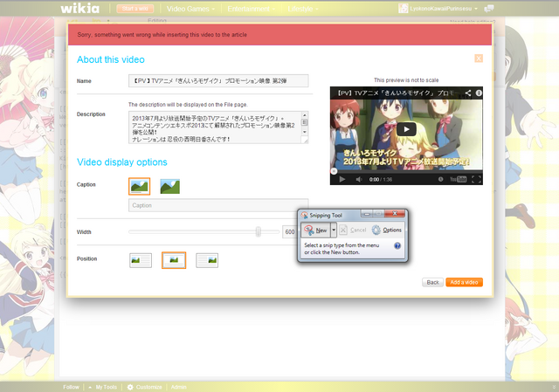Select the no-caption image style
The height and width of the screenshot is (392, 559).
coord(170,186)
